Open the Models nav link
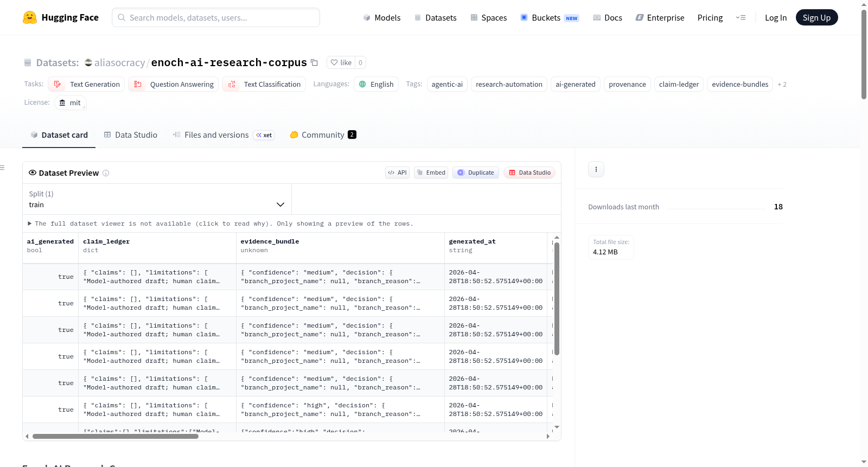This screenshot has width=868, height=467. point(382,17)
